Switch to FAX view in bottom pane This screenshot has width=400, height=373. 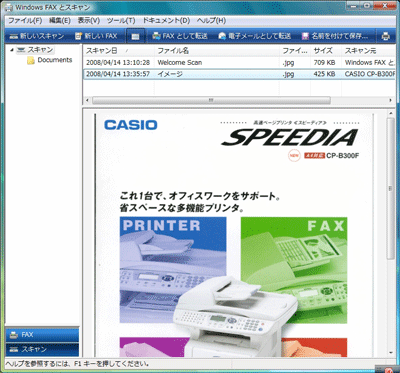click(42, 335)
